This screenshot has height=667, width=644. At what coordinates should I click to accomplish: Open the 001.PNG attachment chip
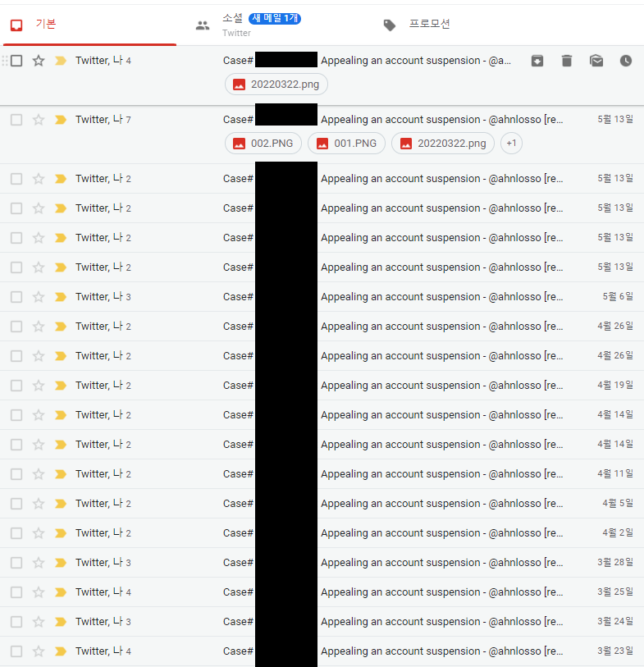point(347,144)
